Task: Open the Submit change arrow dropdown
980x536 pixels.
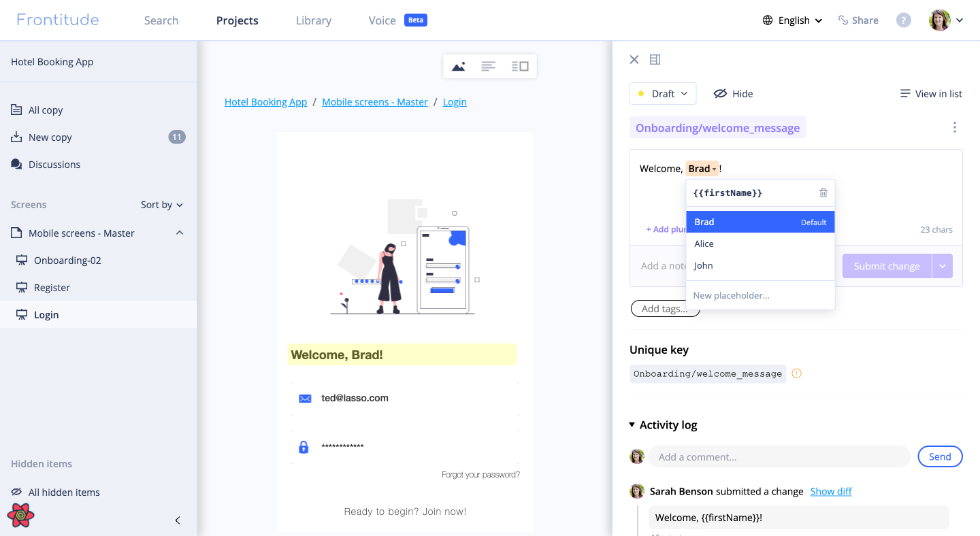Action: pos(943,266)
